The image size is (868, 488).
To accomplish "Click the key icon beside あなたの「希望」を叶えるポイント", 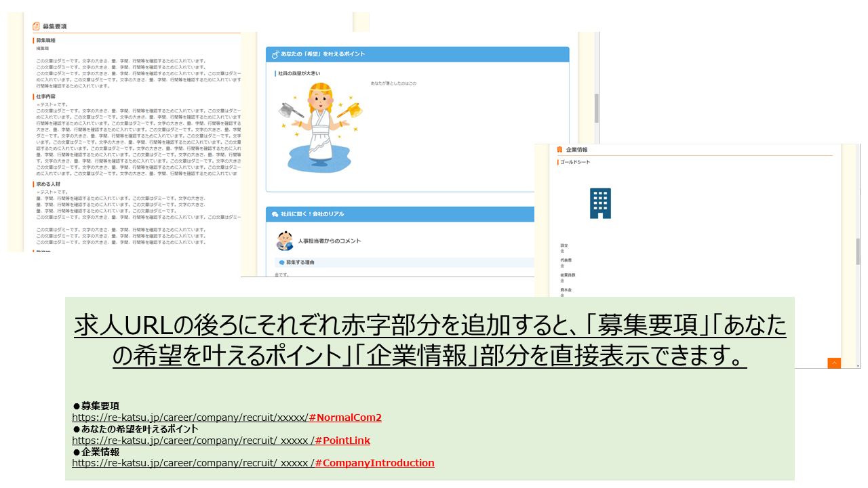I will click(x=275, y=54).
